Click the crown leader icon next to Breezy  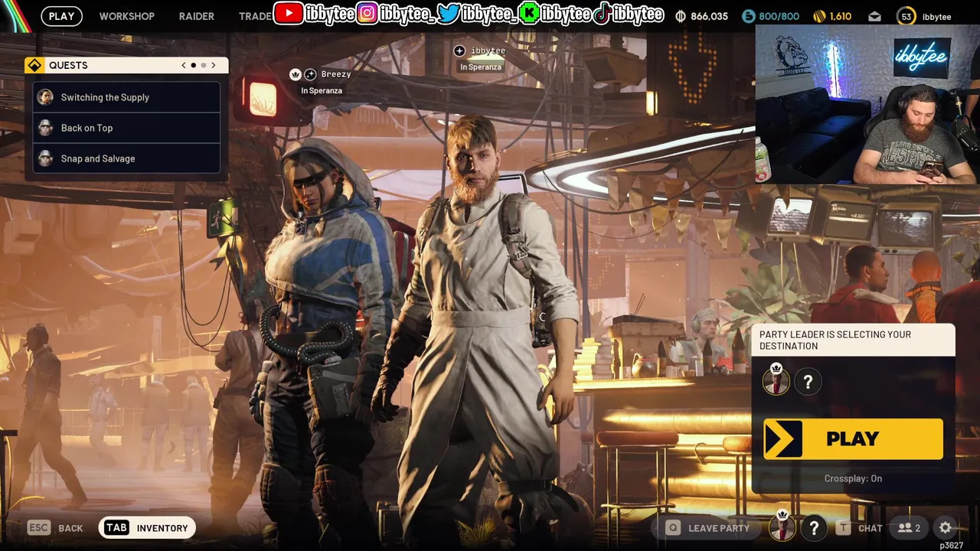coord(296,74)
